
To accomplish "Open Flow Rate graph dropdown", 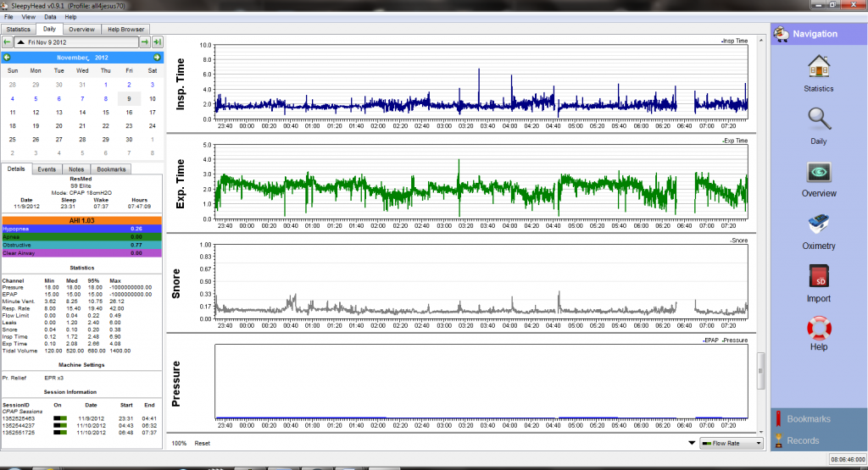I will coord(732,444).
